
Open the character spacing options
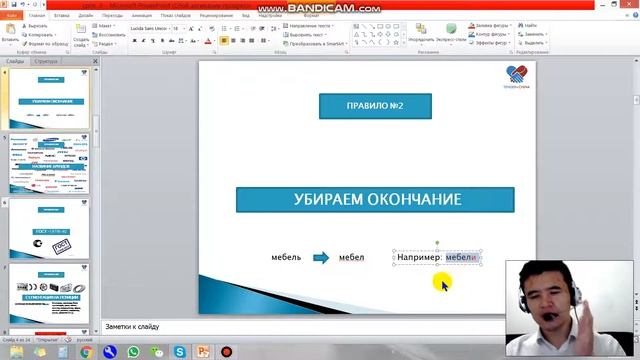[x=182, y=41]
